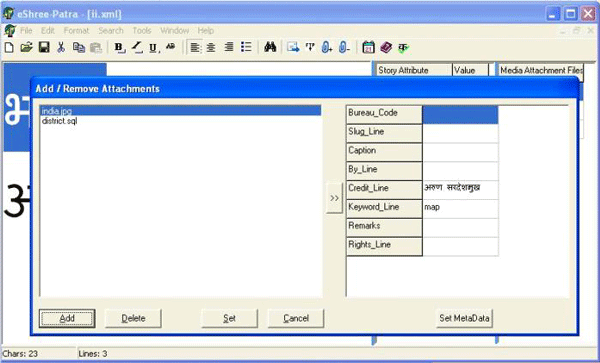Click the Caption label cell
This screenshot has width=600, height=363.
coord(384,152)
